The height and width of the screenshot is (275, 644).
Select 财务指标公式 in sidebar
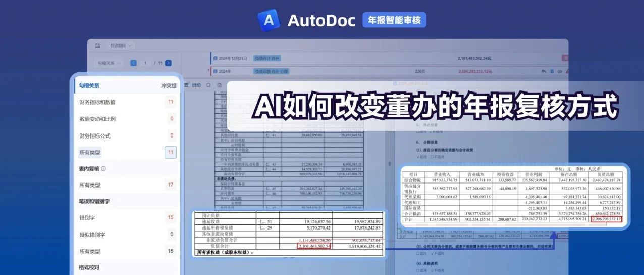click(x=95, y=136)
